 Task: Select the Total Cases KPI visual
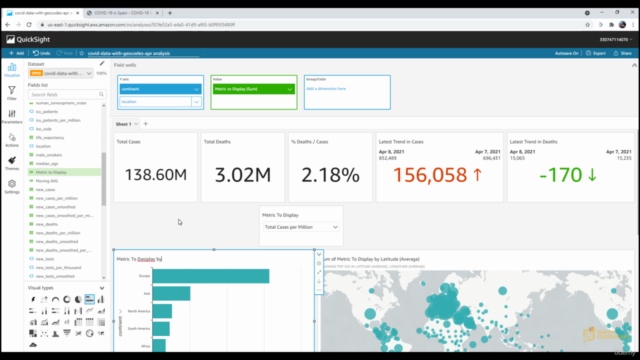pyautogui.click(x=156, y=167)
